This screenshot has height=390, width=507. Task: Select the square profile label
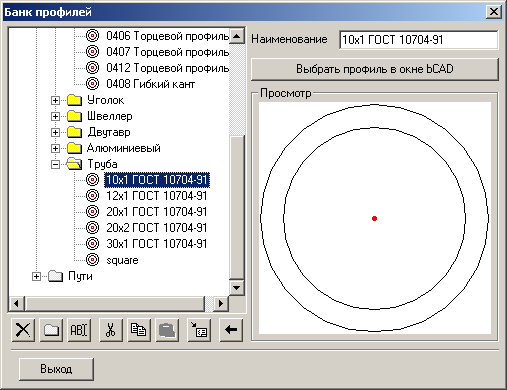coord(122,260)
